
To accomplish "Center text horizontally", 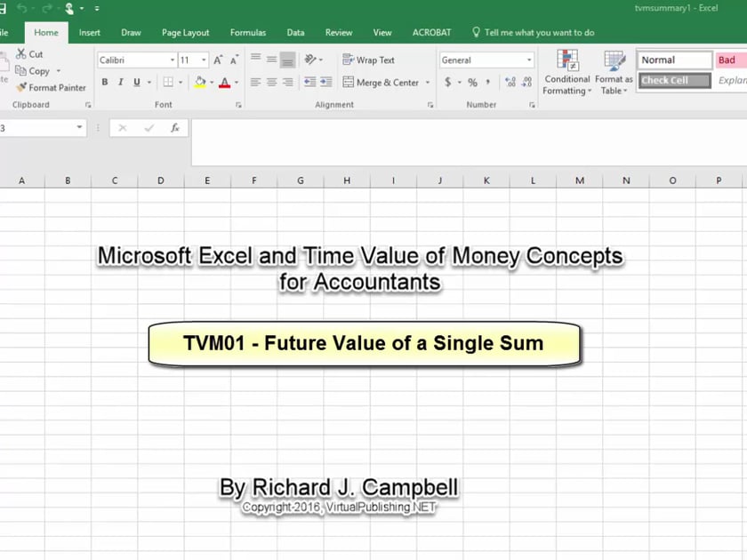I will pyautogui.click(x=271, y=82).
